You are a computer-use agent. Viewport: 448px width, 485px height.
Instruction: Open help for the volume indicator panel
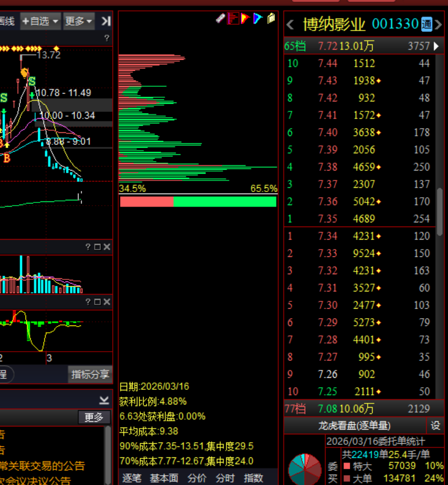point(88,247)
